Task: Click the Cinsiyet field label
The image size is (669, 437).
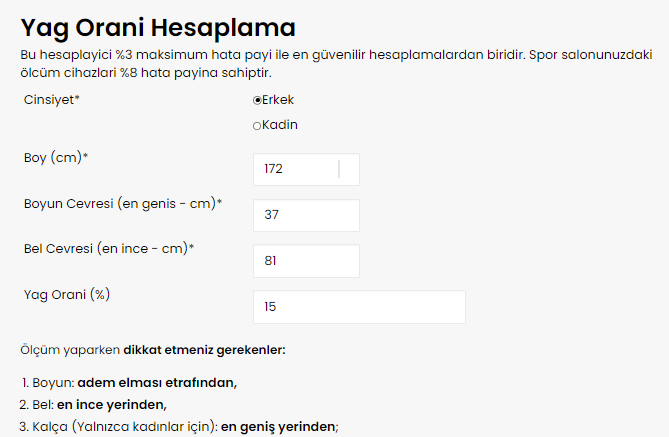Action: [51, 100]
